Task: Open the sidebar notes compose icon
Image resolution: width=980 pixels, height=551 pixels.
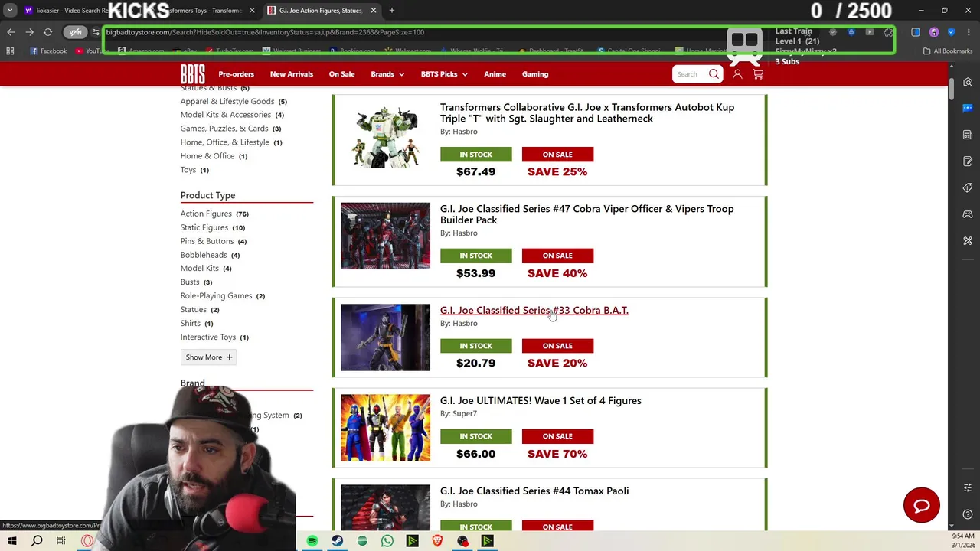Action: (x=968, y=161)
